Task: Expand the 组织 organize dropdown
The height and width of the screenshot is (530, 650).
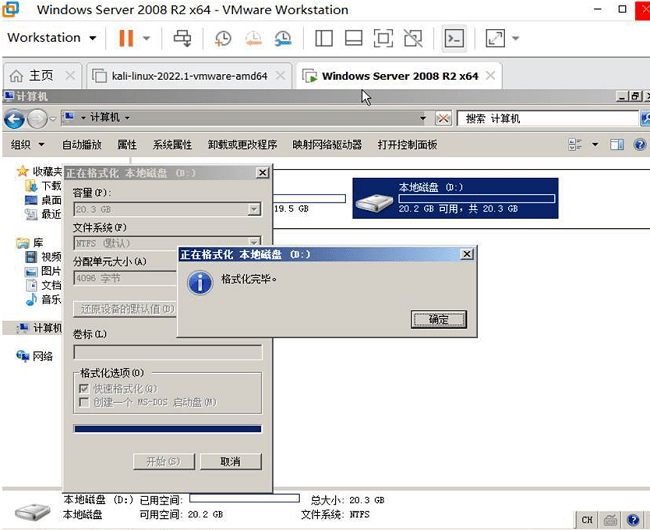Action: click(25, 144)
